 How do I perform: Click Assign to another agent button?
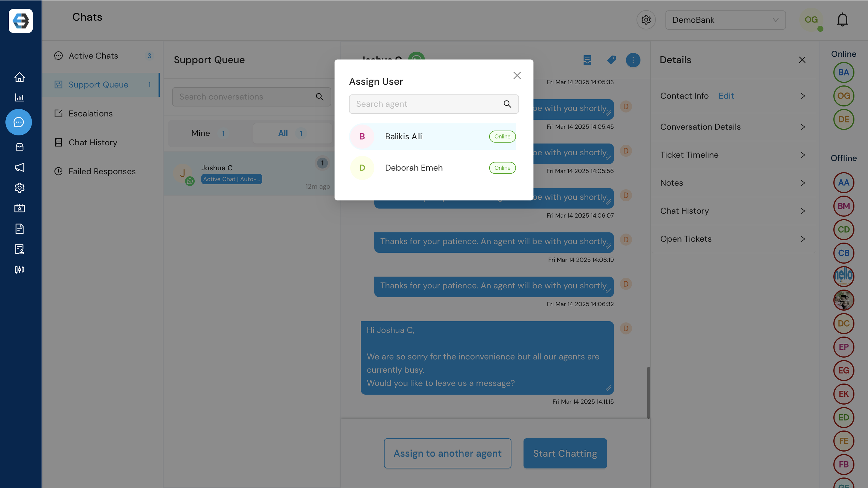pos(447,453)
